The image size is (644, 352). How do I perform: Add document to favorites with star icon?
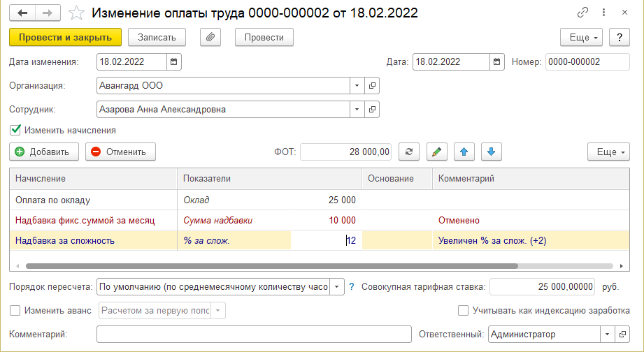coord(77,13)
